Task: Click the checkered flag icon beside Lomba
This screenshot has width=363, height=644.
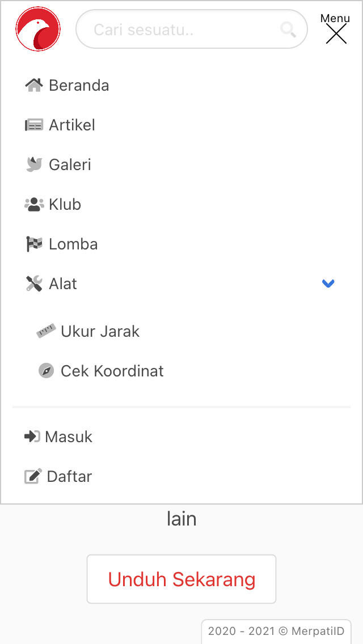Action: (34, 244)
